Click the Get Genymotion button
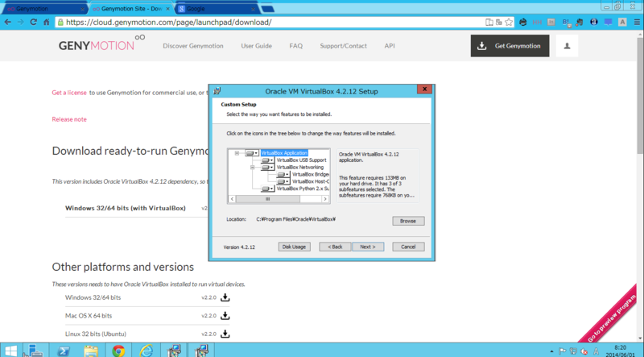Viewport: 644px width, 357px height. (510, 46)
